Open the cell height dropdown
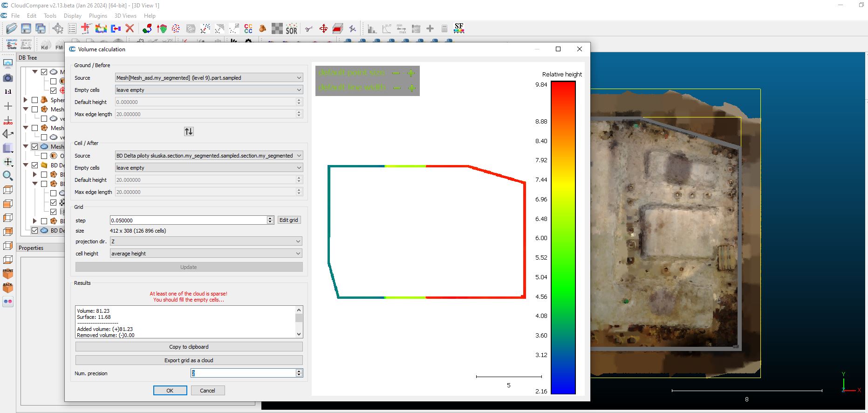868x413 pixels. pyautogui.click(x=205, y=254)
